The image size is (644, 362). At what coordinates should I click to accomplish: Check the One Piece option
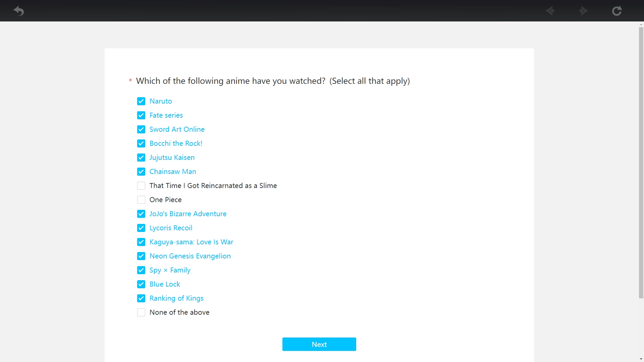(141, 200)
